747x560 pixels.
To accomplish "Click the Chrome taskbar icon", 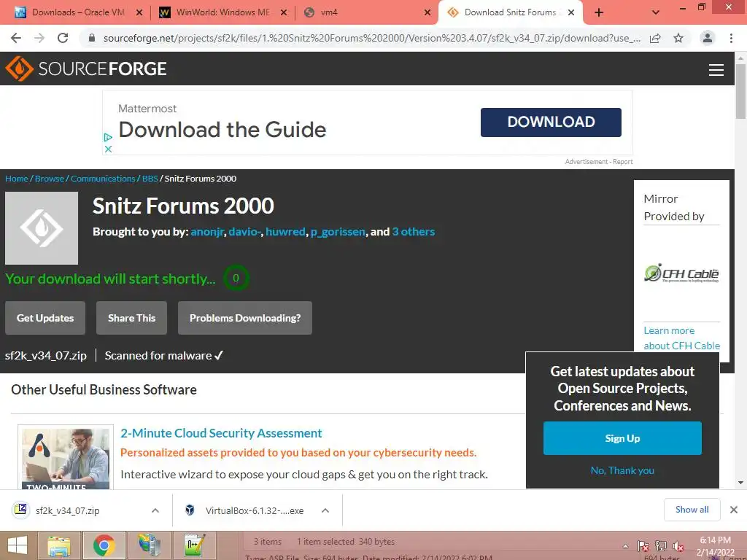I will tap(104, 545).
